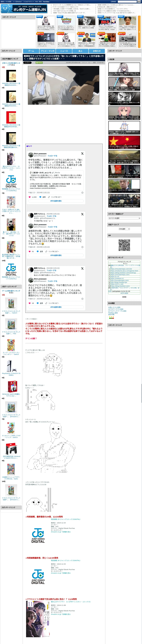Click YouTube link in top bar
This screenshot has height=644, width=142.
(46, 2)
